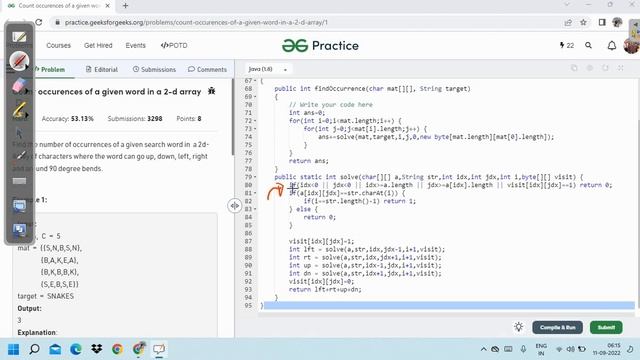Image resolution: width=640 pixels, height=360 pixels.
Task: Click the split pane drag handle button
Action: (235, 206)
